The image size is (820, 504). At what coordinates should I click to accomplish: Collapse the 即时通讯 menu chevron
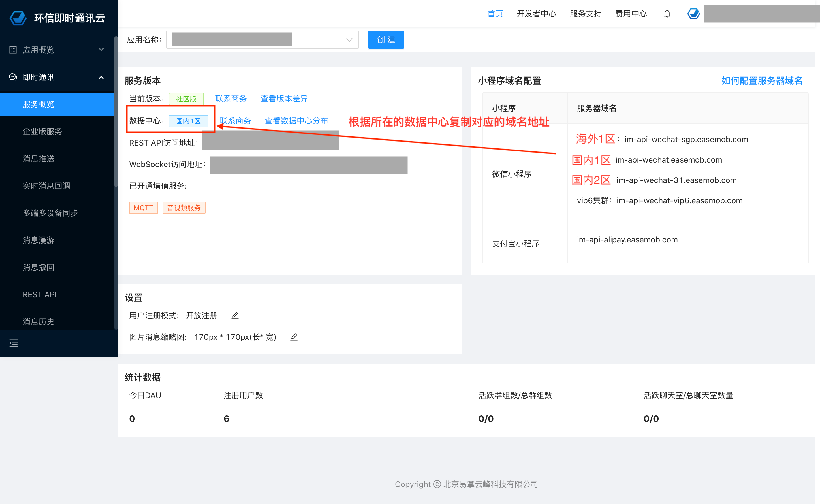(x=101, y=77)
